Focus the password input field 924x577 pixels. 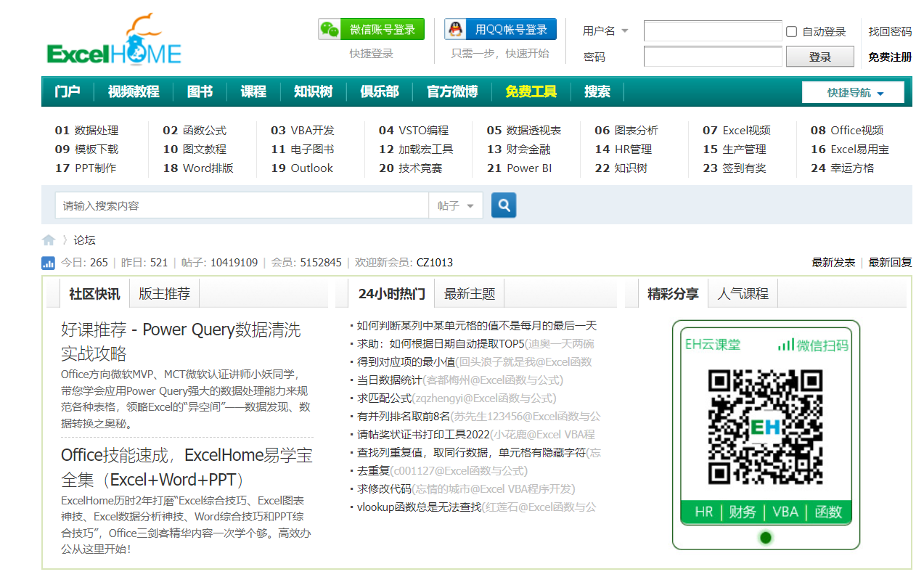pyautogui.click(x=713, y=56)
